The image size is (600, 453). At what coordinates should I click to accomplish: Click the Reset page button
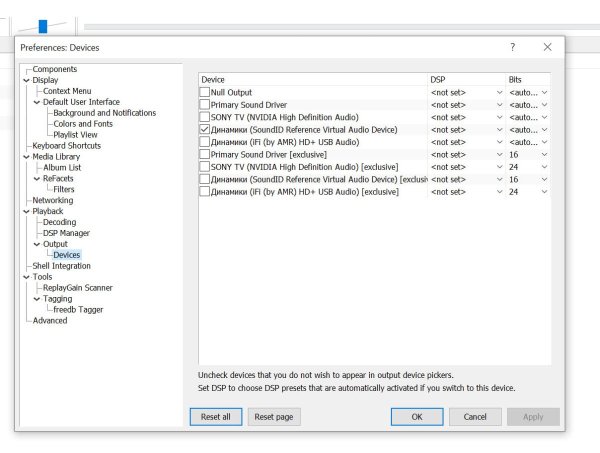click(x=273, y=416)
